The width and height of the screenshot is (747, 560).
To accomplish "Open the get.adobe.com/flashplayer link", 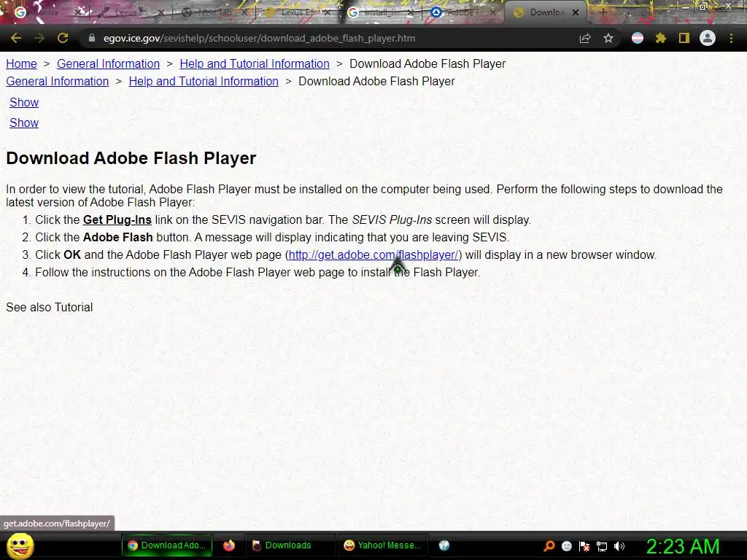I will coord(373,254).
